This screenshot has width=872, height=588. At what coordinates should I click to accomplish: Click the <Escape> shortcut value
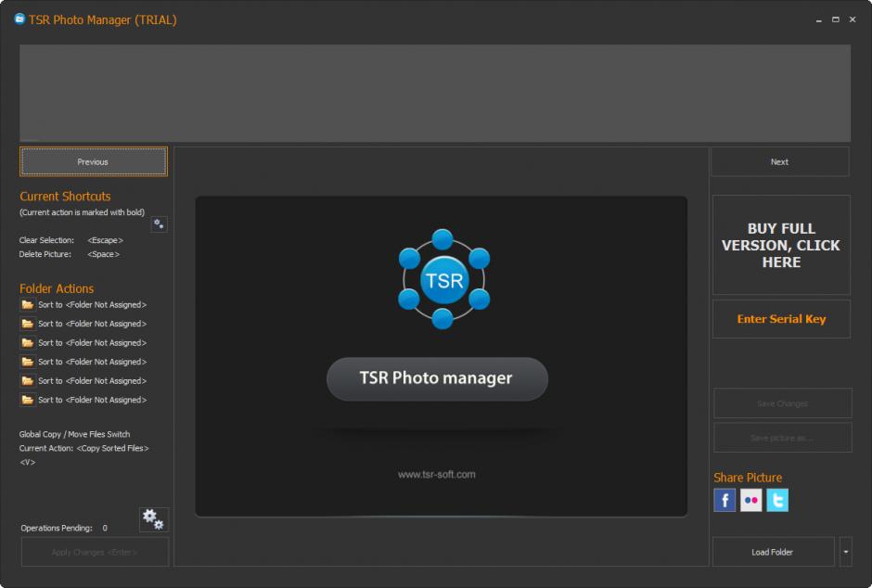pyautogui.click(x=105, y=240)
